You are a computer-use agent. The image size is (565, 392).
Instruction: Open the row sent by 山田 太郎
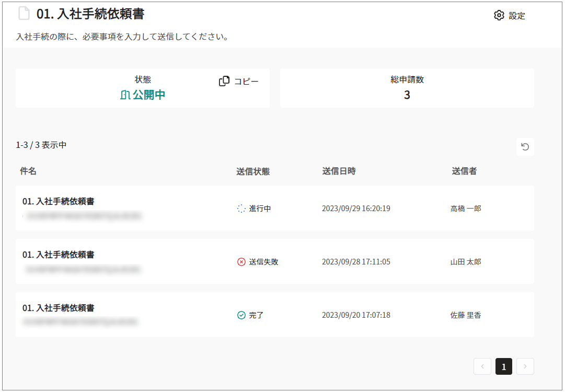[x=274, y=261]
